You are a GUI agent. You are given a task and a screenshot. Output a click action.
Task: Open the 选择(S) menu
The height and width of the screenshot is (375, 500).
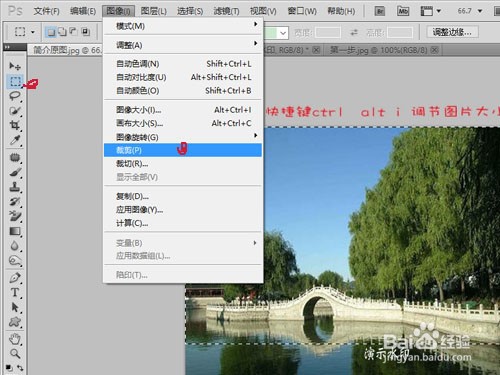190,11
